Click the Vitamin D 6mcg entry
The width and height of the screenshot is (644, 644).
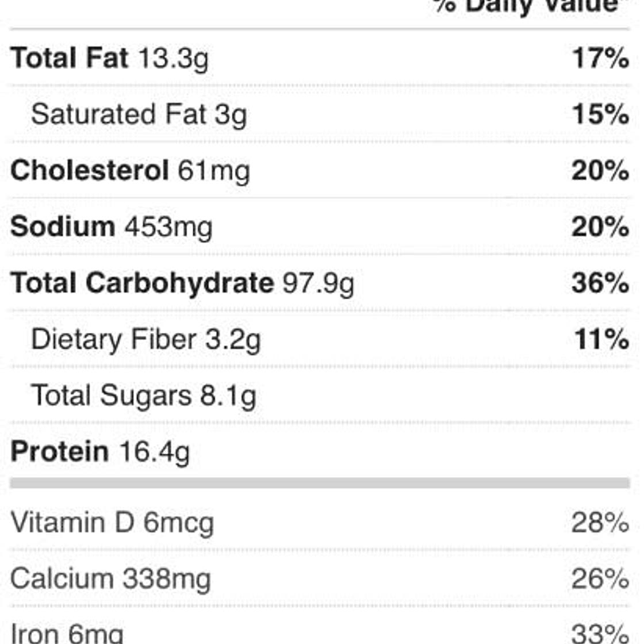112,524
